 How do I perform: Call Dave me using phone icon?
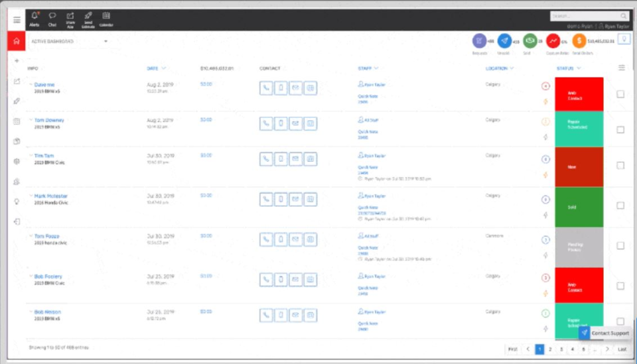pyautogui.click(x=266, y=88)
